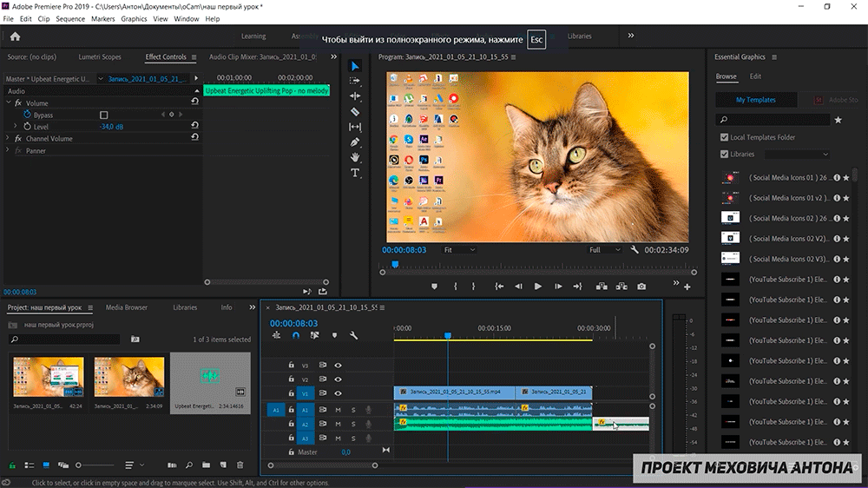868x488 pixels.
Task: Open Button Editor plus icon
Action: 687,287
